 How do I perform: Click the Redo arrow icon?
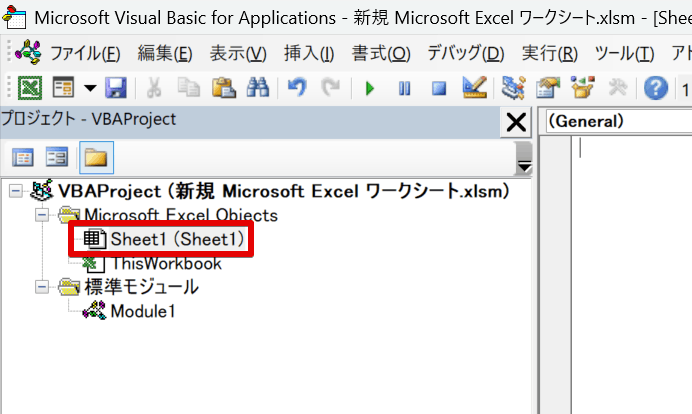(x=331, y=87)
